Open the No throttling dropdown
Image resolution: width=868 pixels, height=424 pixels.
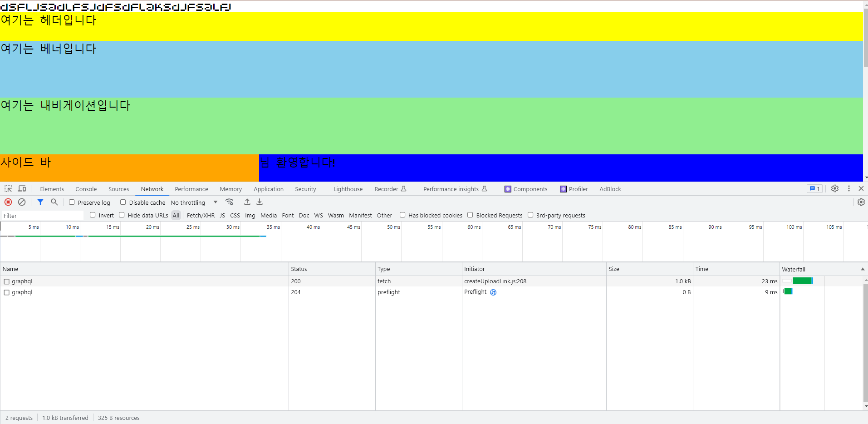point(194,202)
